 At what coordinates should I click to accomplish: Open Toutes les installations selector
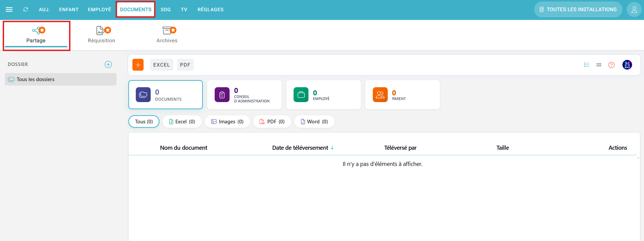click(578, 9)
